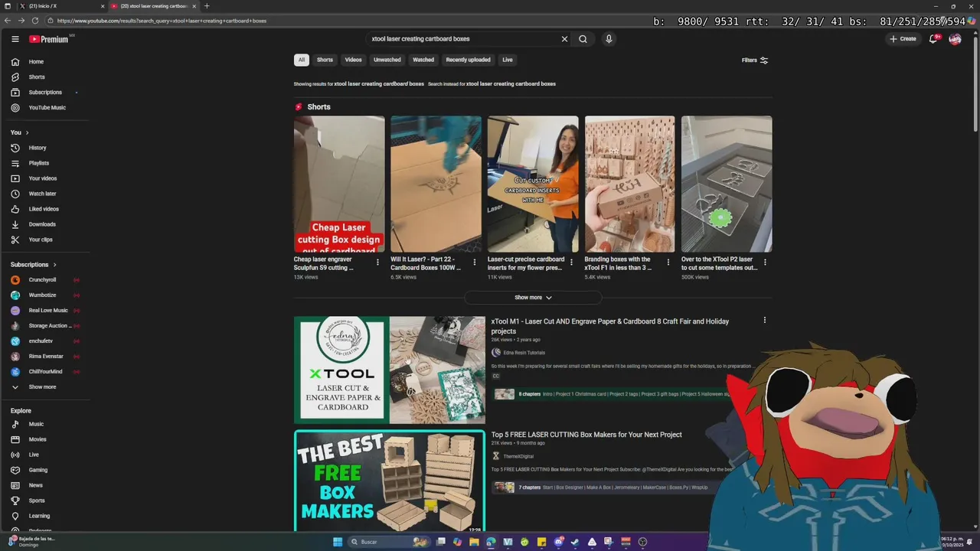Click the magnifier search button

(583, 39)
